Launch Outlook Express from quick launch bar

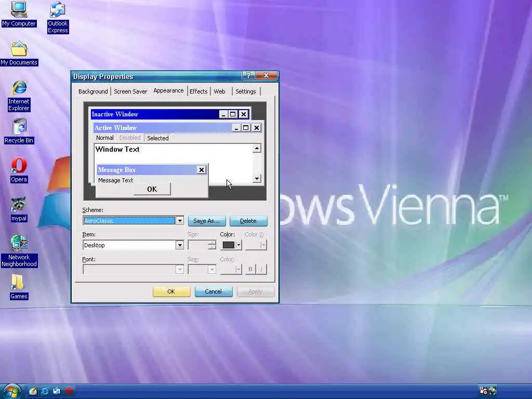click(x=57, y=391)
